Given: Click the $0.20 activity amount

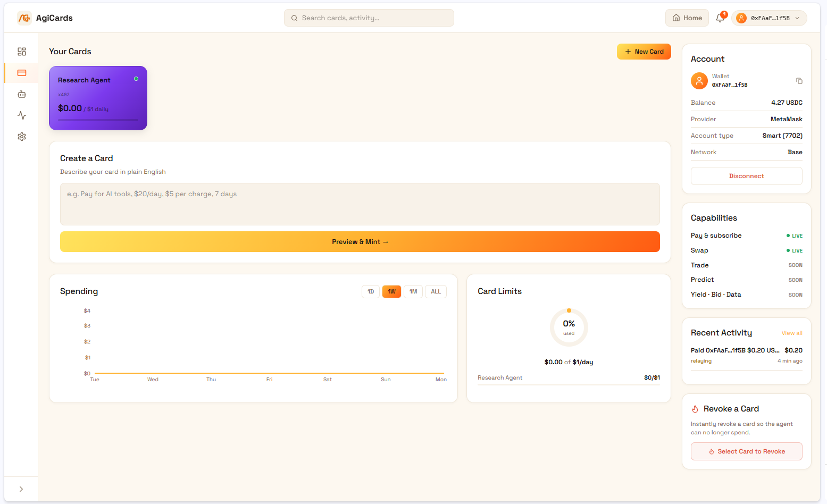Looking at the screenshot, I should coord(793,350).
